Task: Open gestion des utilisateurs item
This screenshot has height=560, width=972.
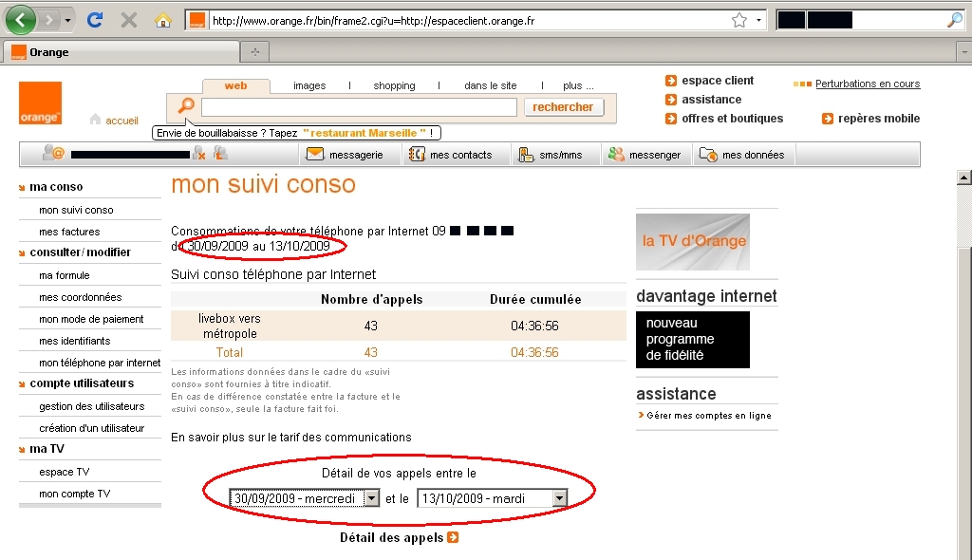Action: click(92, 406)
